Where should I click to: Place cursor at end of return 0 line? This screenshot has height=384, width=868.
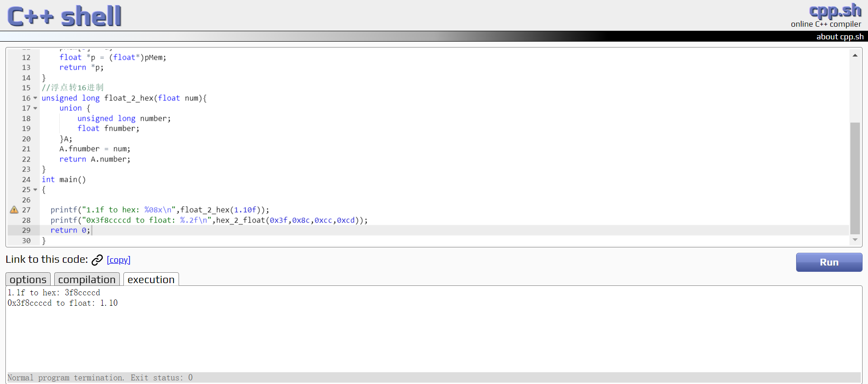[x=91, y=230]
